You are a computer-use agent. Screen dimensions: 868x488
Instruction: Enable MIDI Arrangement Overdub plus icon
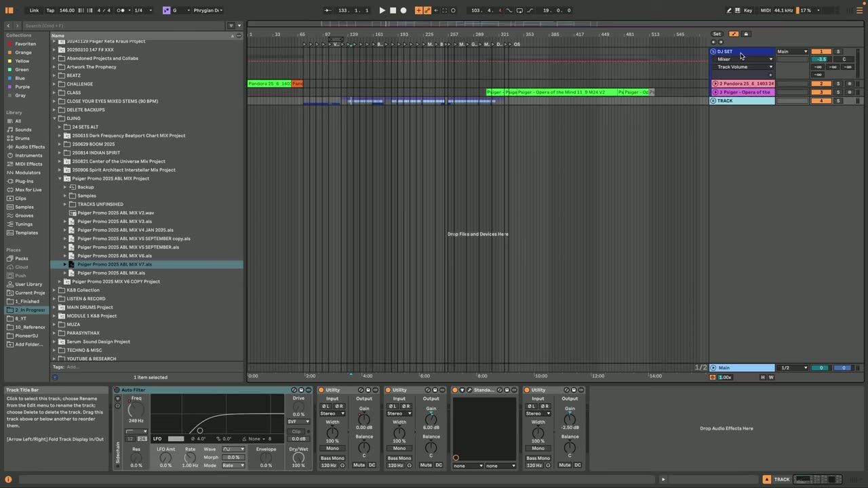point(418,10)
